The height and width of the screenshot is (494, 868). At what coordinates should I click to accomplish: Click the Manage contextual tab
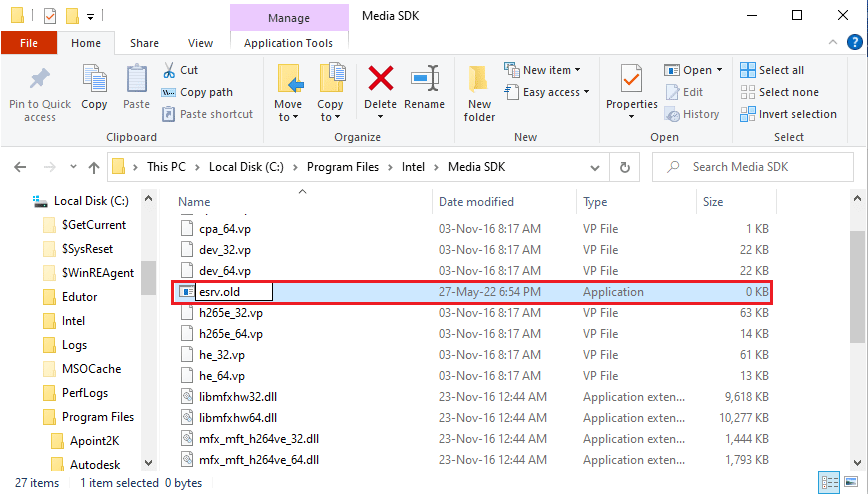click(289, 18)
